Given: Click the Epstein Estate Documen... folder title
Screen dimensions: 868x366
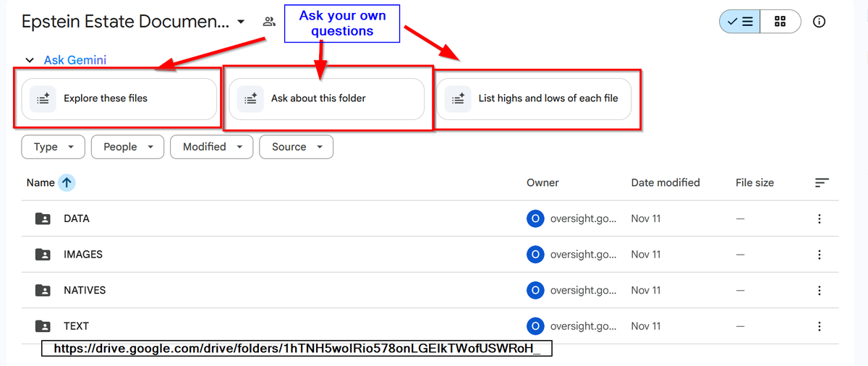Looking at the screenshot, I should point(126,22).
